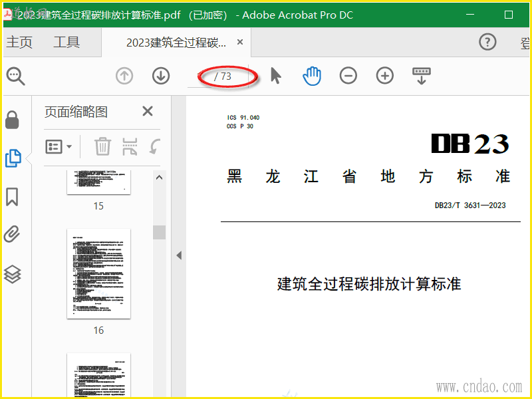Viewport: 532px width, 399px height.
Task: Zoom out with the minus icon
Action: point(348,75)
